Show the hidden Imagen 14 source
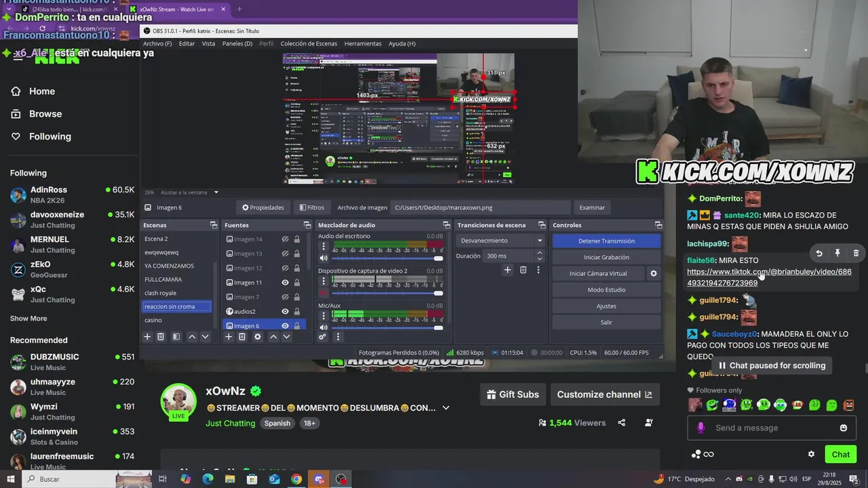The height and width of the screenshot is (488, 868). point(285,239)
